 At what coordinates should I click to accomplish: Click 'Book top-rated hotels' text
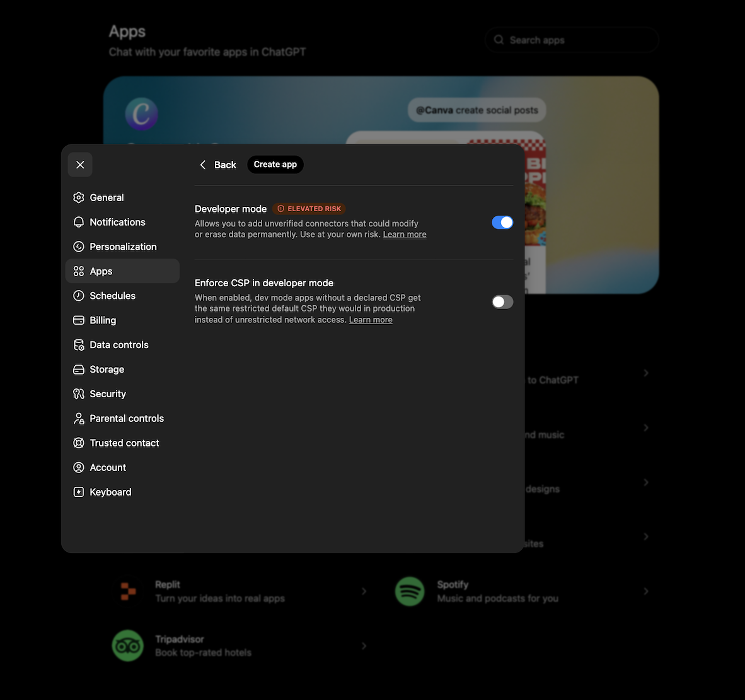pyautogui.click(x=203, y=653)
